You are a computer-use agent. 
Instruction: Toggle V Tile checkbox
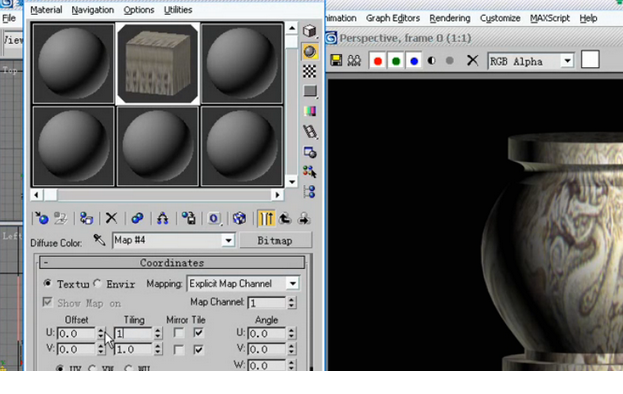[x=198, y=350]
